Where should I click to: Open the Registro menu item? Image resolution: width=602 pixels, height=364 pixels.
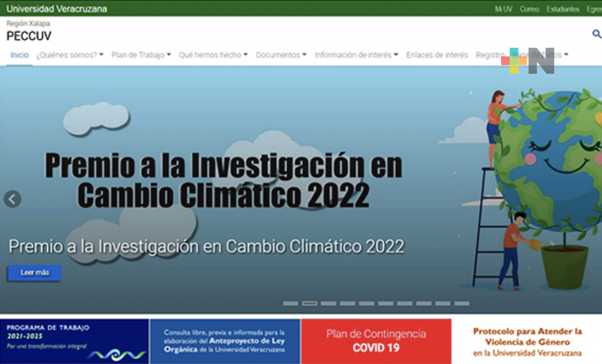(x=491, y=55)
